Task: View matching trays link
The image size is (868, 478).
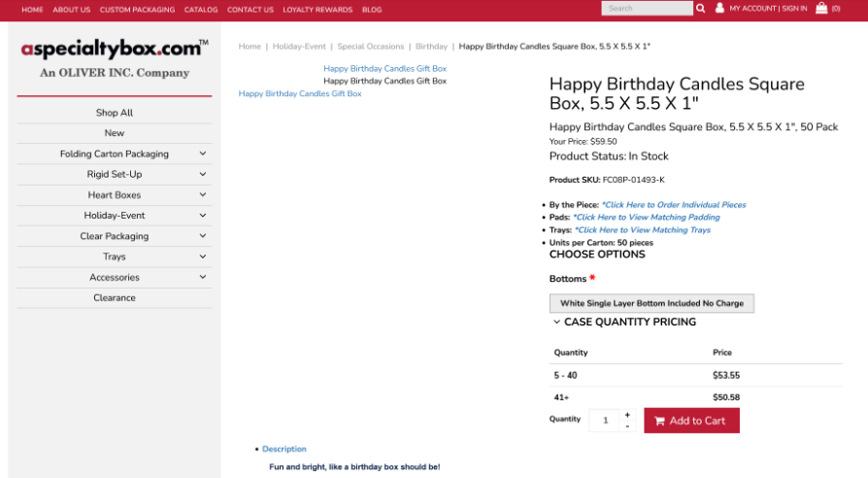Action: (642, 230)
